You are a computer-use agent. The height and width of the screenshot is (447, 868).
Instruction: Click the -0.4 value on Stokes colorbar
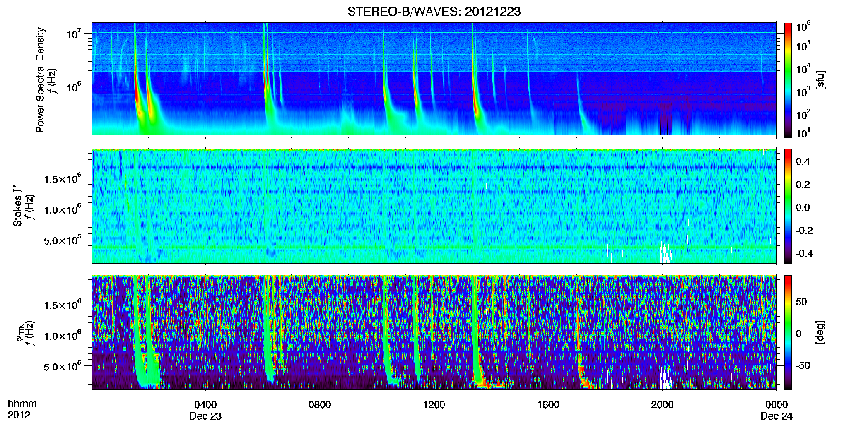click(804, 253)
